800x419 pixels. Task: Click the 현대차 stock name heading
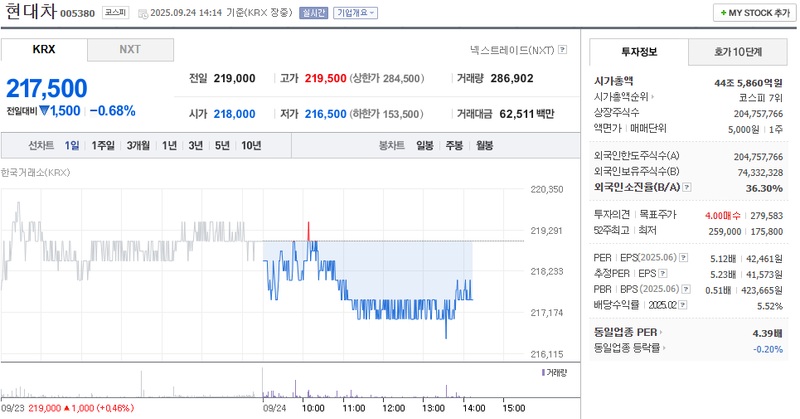(x=31, y=11)
